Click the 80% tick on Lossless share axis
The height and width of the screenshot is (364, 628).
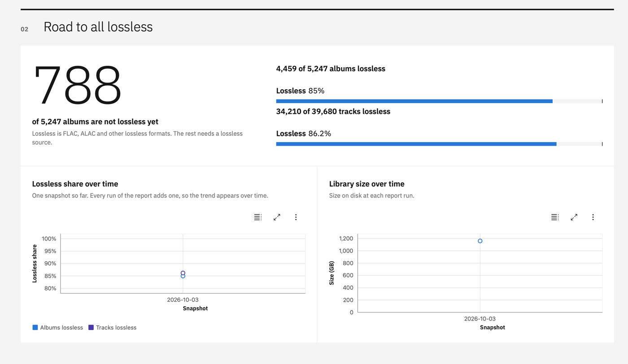[50, 288]
